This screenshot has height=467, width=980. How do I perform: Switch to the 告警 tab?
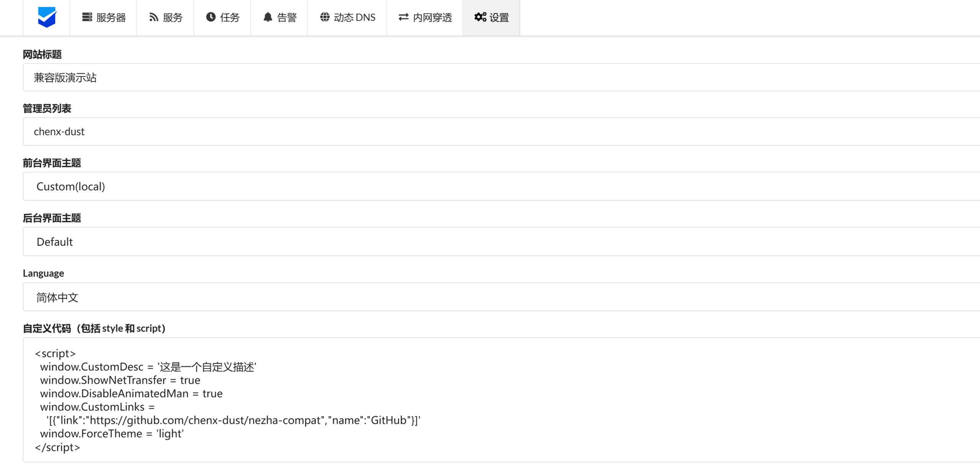[279, 18]
